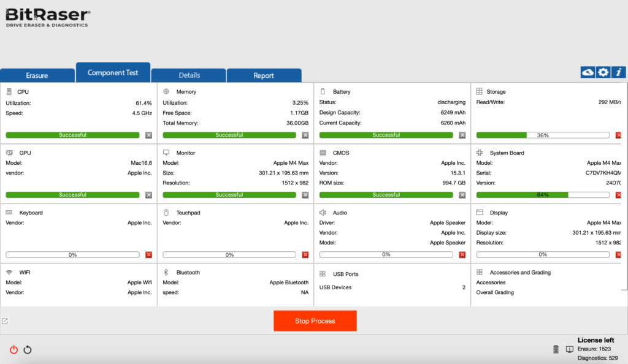Open the Details tab
Screen dimensions: 628x364
[x=189, y=75]
